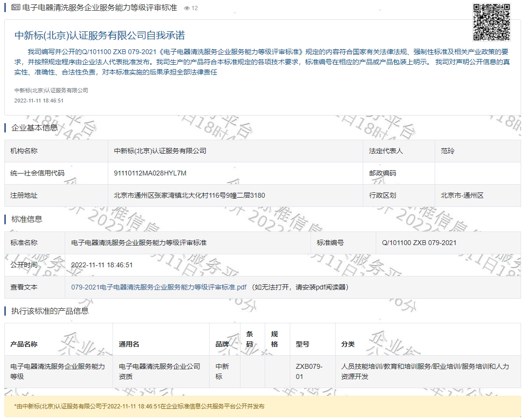Click the 通用名 column header

pyautogui.click(x=129, y=344)
